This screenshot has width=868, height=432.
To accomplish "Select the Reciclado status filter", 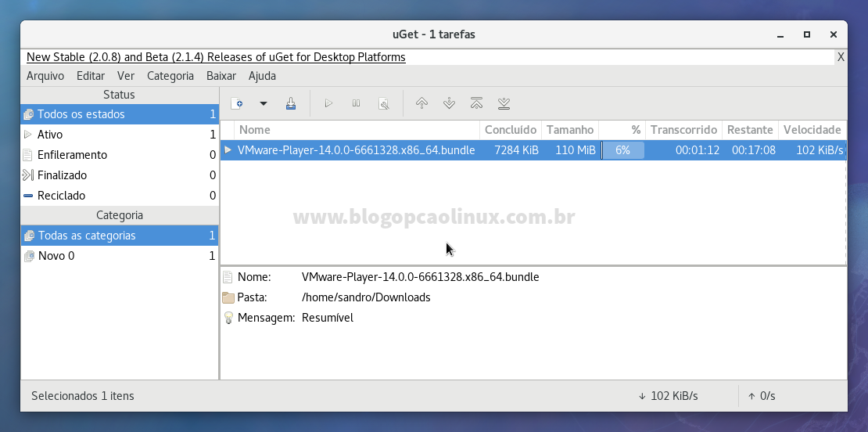I will [120, 196].
